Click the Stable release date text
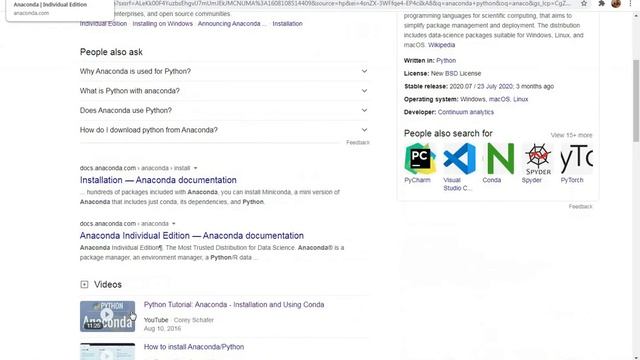This screenshot has height=360, width=640. click(x=502, y=87)
